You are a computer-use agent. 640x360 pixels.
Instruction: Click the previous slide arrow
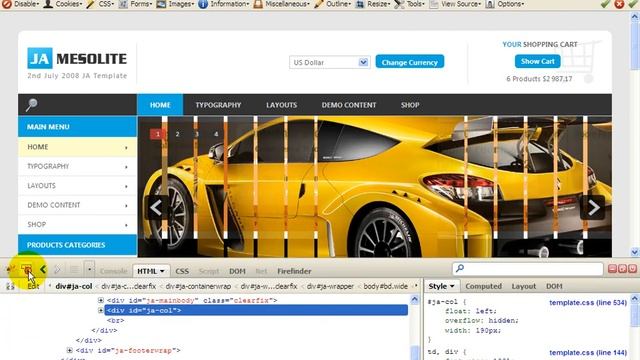156,207
